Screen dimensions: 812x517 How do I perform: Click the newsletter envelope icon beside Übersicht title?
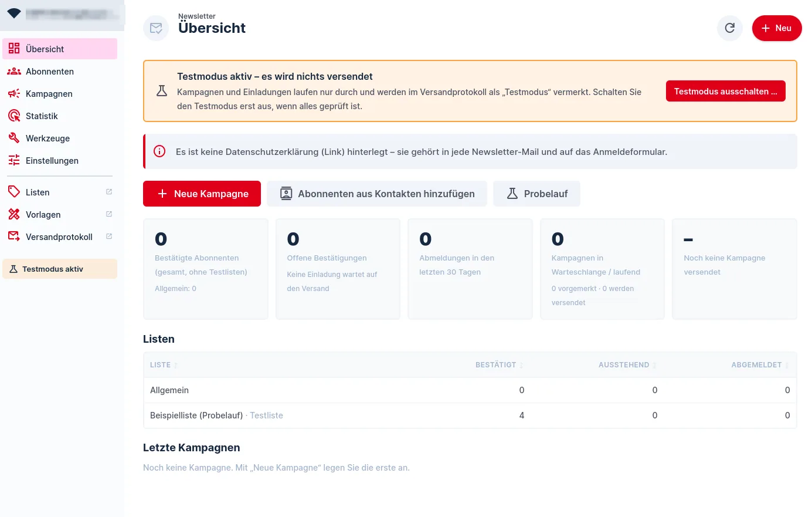(156, 28)
